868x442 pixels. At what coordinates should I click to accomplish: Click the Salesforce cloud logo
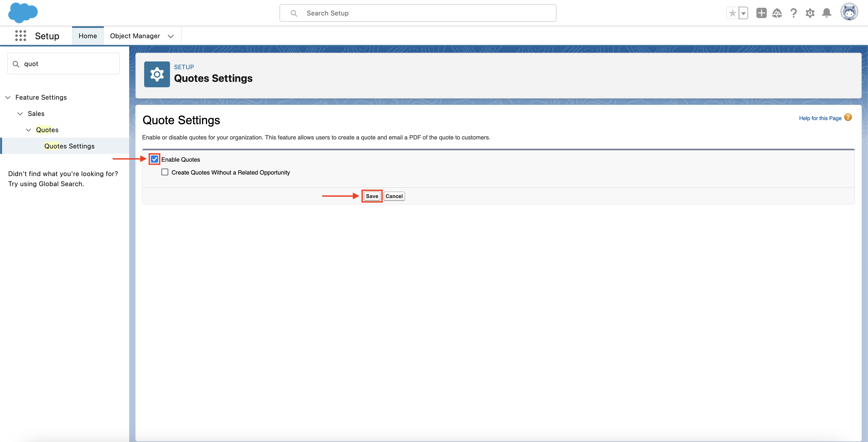click(x=22, y=13)
